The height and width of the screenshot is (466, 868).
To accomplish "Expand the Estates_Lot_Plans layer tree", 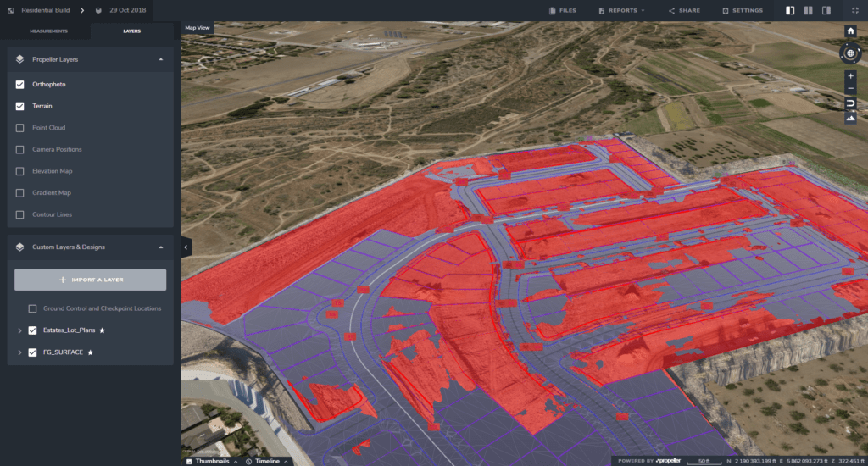I will [19, 330].
